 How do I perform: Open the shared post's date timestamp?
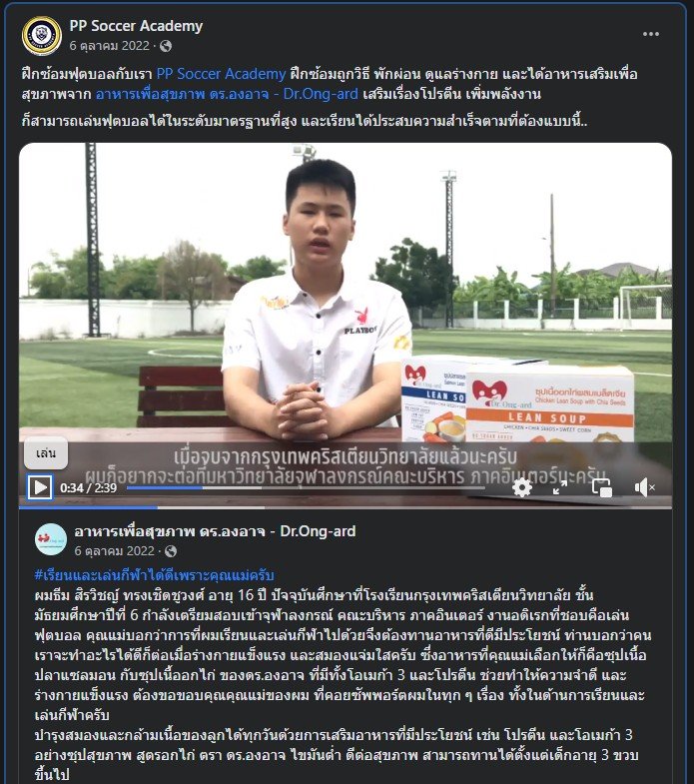[x=115, y=551]
